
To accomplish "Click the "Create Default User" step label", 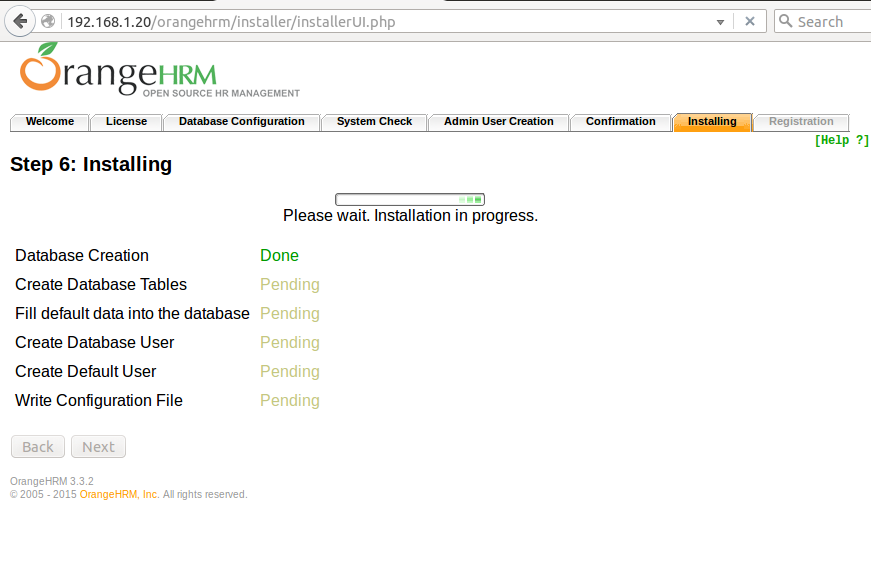I will pos(86,371).
